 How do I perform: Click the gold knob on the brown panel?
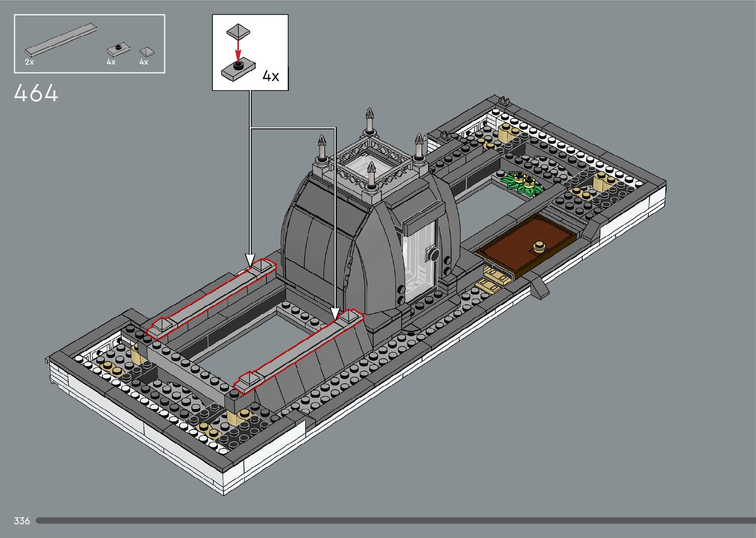539,246
